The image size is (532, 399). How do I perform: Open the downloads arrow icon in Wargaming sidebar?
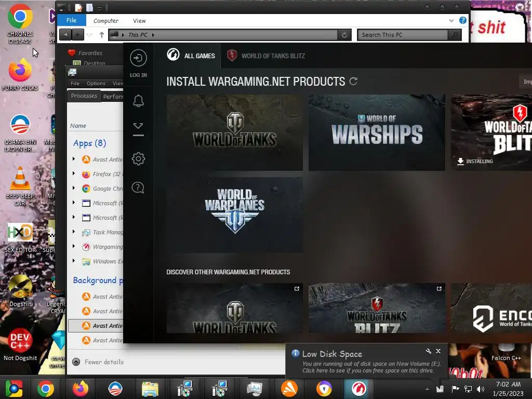[x=138, y=129]
